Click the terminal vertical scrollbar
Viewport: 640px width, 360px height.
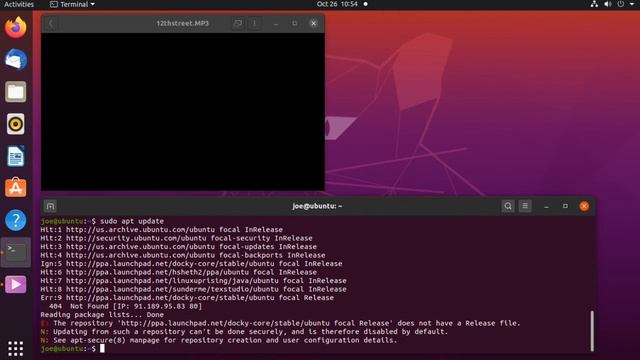click(592, 331)
